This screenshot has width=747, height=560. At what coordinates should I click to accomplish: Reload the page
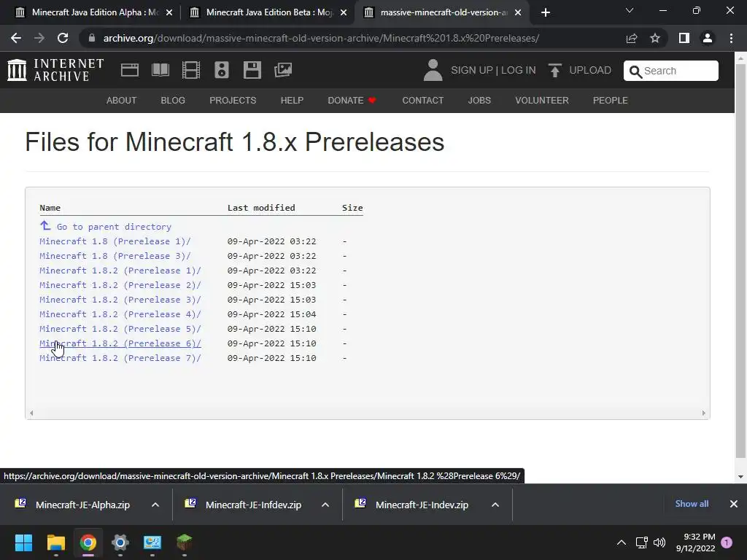click(63, 38)
